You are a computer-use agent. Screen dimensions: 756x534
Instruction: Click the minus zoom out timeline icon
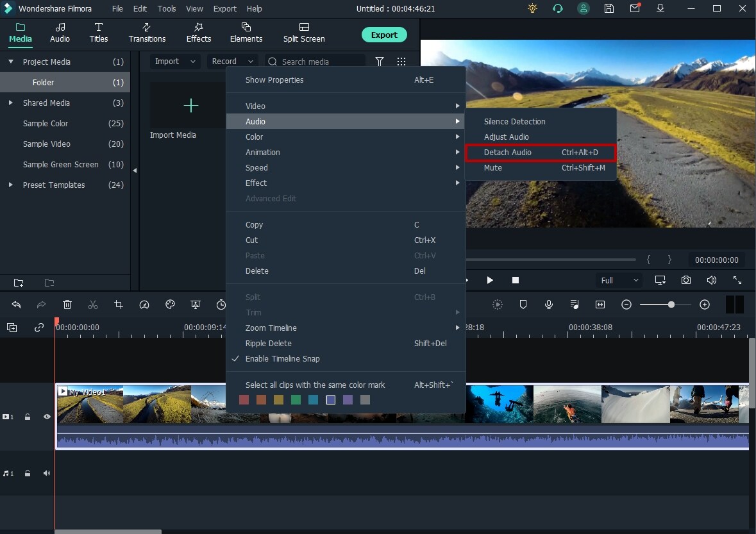626,305
